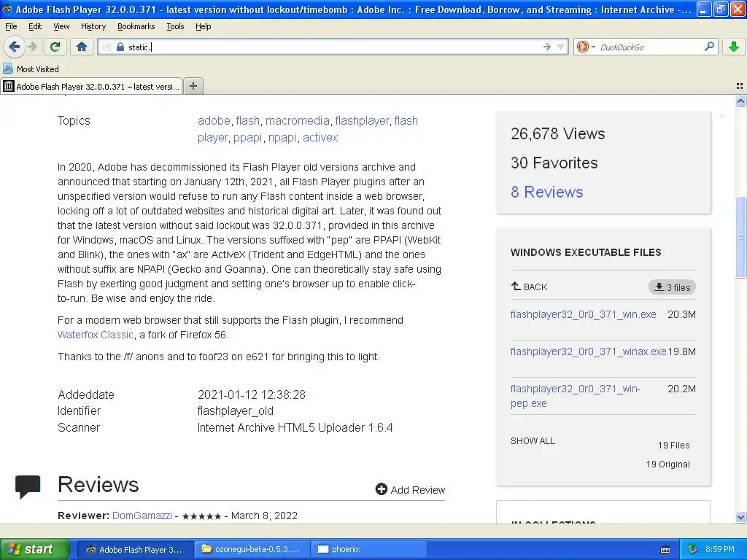Viewport: 747px width, 560px height.
Task: Download flashplayer32_0r0_371_win-pep.exe
Action: 575,396
